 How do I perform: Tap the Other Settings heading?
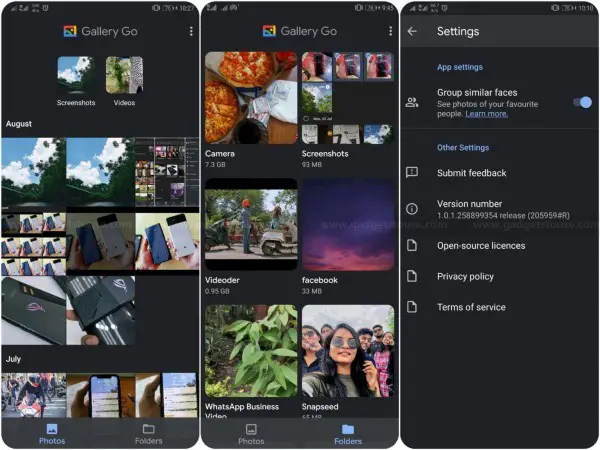pyautogui.click(x=463, y=148)
